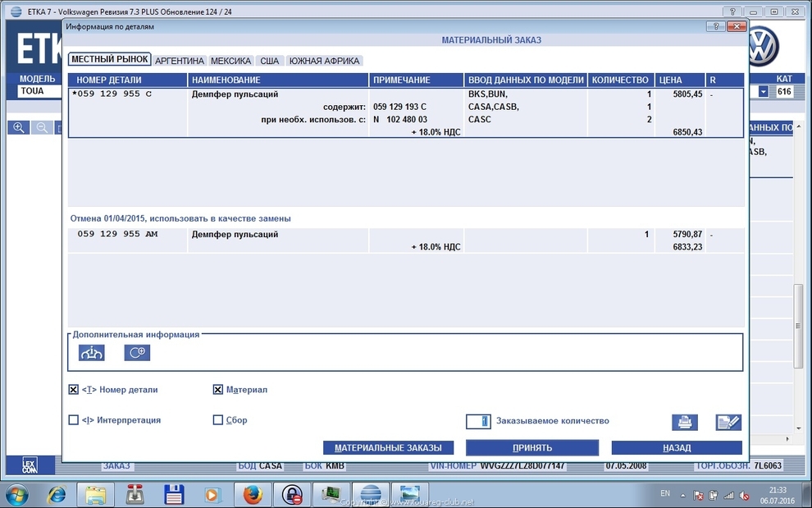Click the printer icon
Image resolution: width=812 pixels, height=508 pixels.
(685, 423)
